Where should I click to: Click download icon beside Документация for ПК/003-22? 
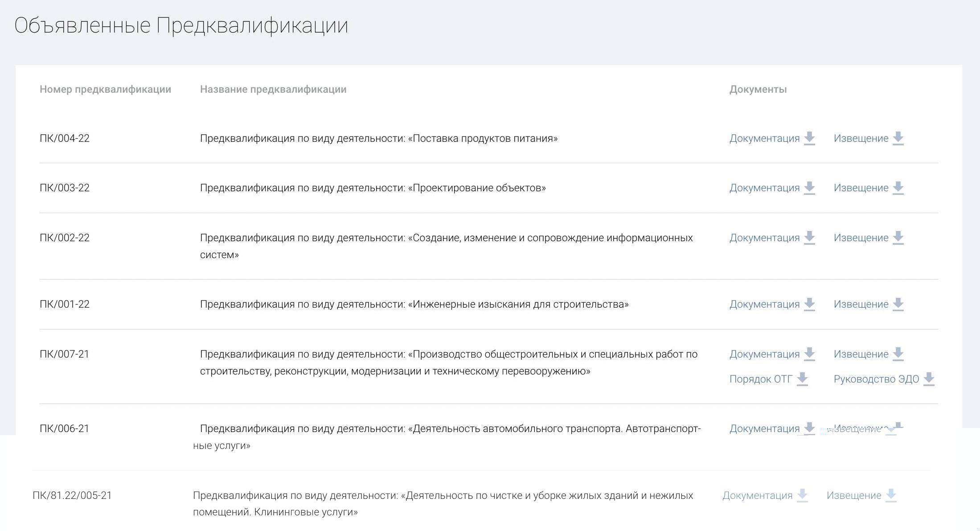(809, 188)
